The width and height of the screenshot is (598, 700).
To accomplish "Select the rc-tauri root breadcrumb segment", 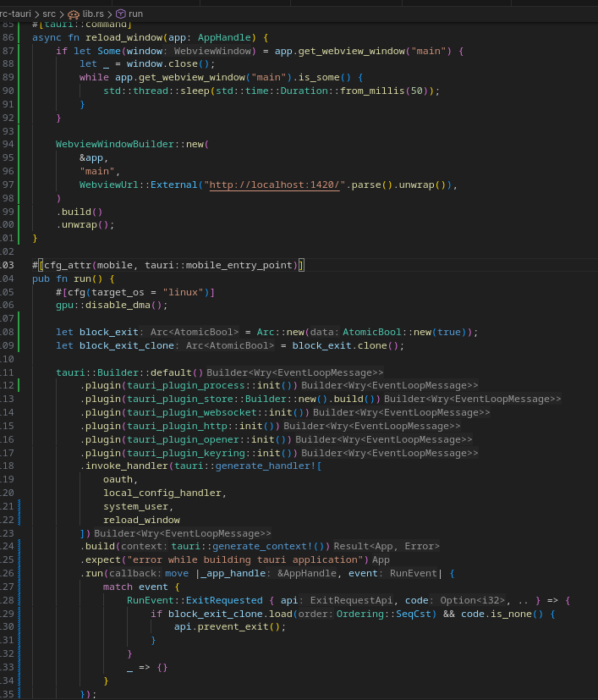I will click(x=15, y=14).
